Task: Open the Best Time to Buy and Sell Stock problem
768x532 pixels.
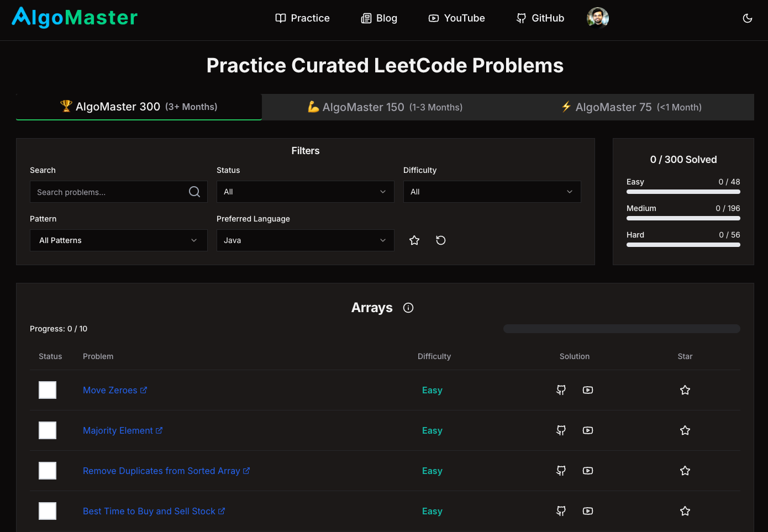Action: 149,511
